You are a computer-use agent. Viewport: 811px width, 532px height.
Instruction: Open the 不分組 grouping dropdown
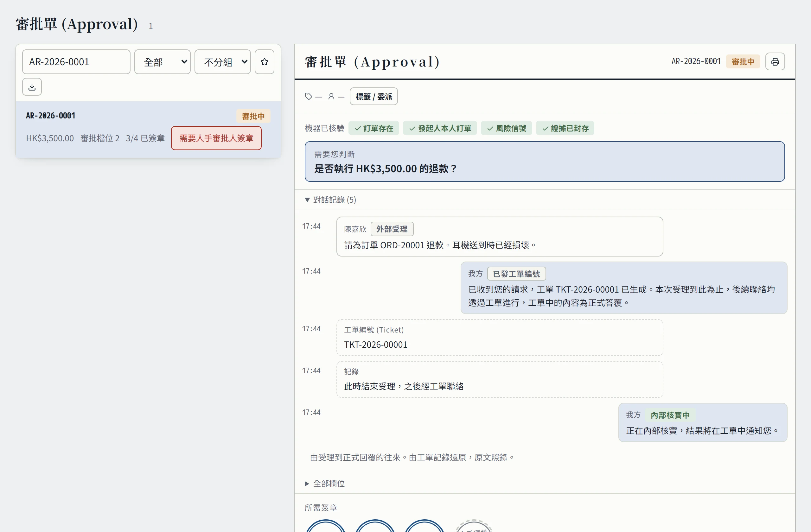223,62
